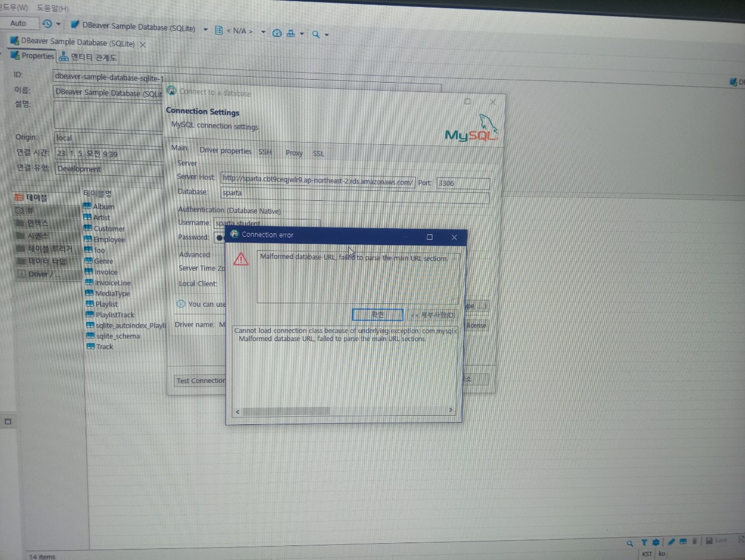Open the transaction log dropdown arrow

58,24
